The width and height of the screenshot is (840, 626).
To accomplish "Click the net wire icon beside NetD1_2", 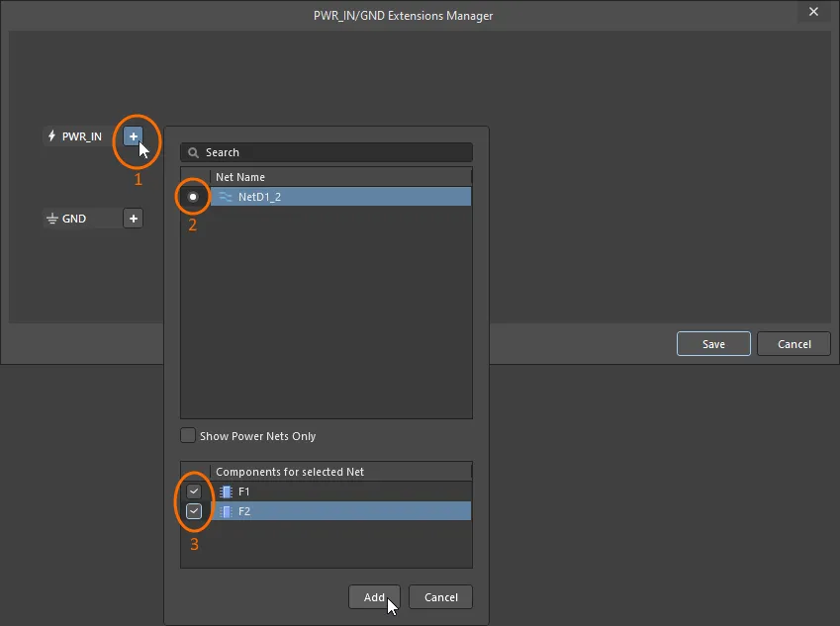I will [x=227, y=196].
